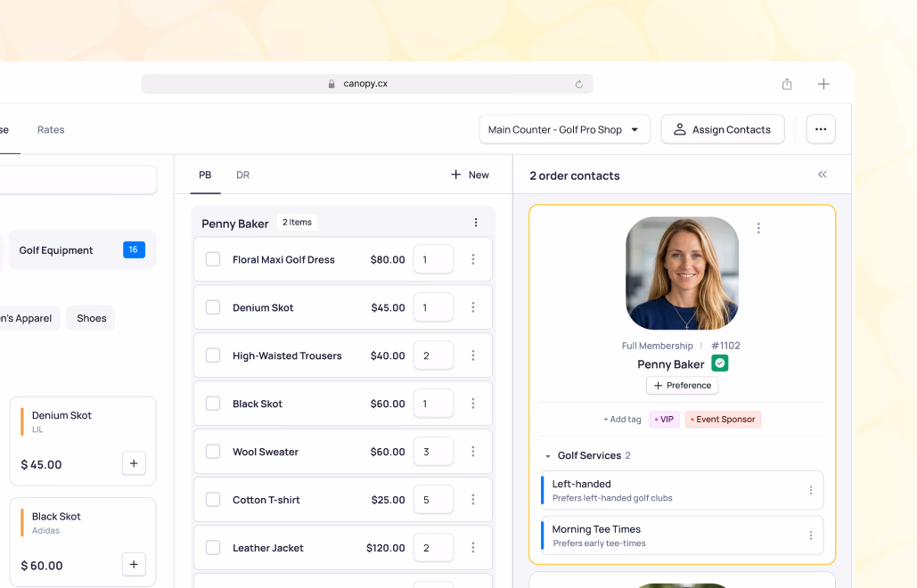Edit quantity field for Leather Jacket
The image size is (917, 588).
pyautogui.click(x=433, y=548)
